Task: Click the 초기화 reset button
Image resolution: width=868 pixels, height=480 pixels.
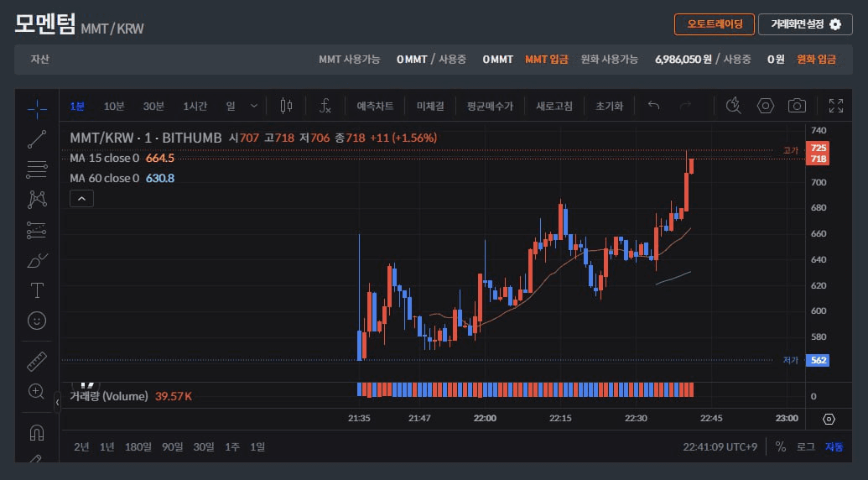Action: 609,106
